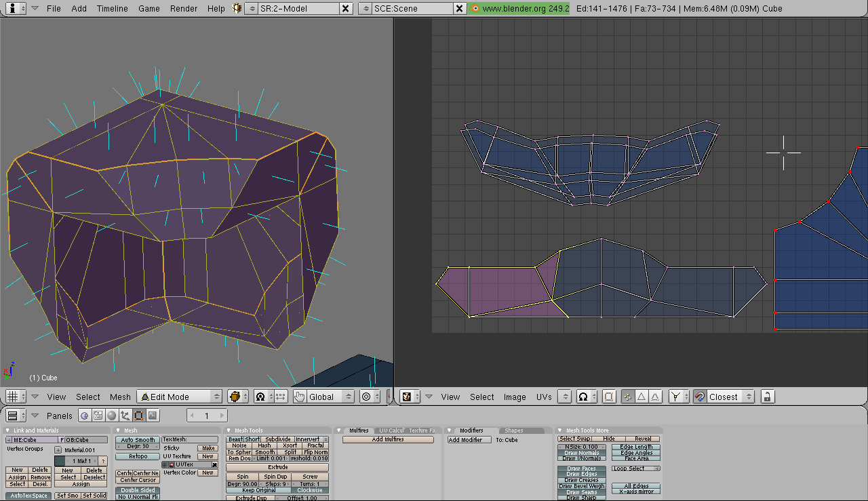Screen dimensions: 868x501
Task: Toggle Draw Faces option
Action: [581, 468]
